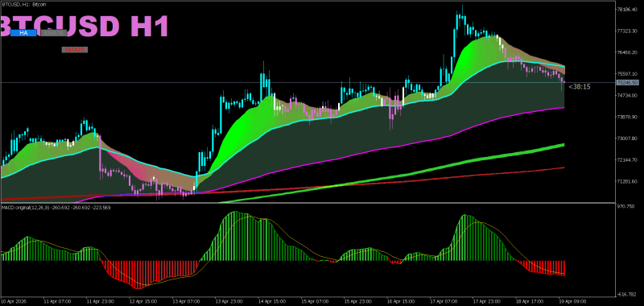Click price scale value 73007.80
The image size is (644, 306).
click(x=627, y=139)
